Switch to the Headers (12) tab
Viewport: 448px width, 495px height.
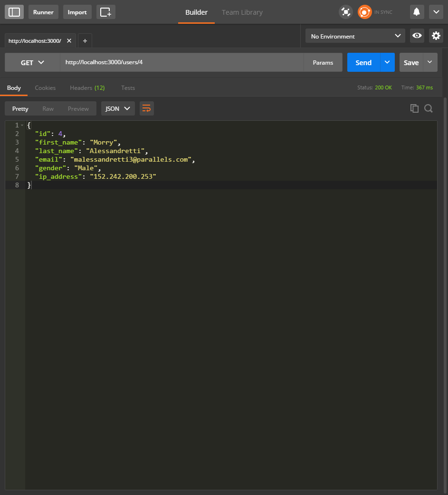[x=87, y=88]
